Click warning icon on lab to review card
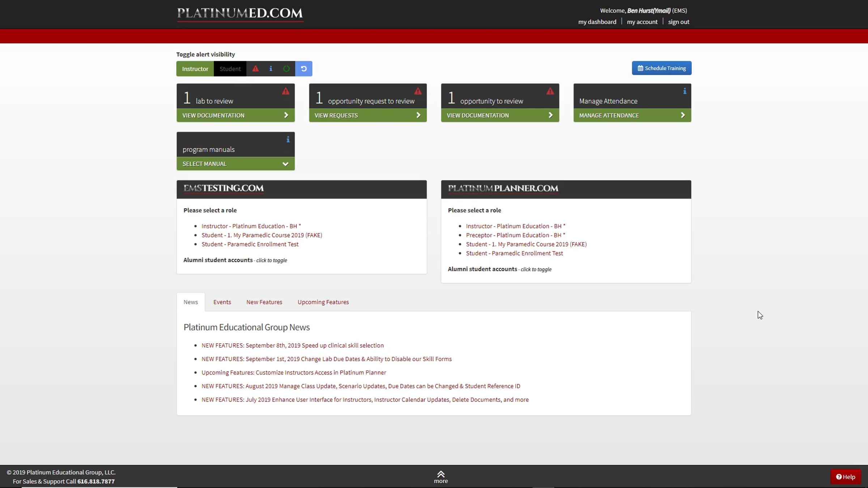This screenshot has width=868, height=488. 286,91
